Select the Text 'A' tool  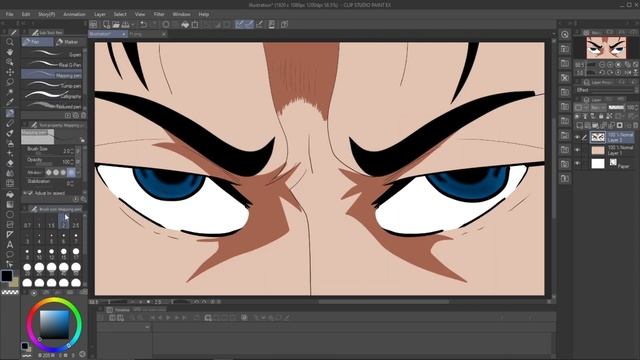pyautogui.click(x=10, y=244)
